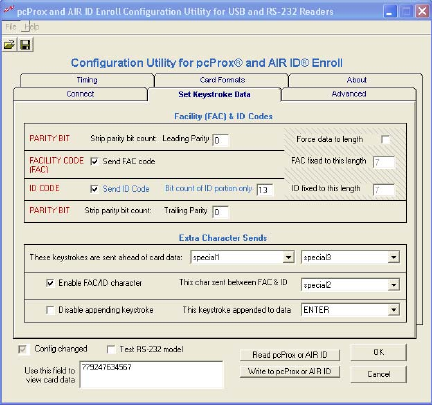The image size is (432, 405).
Task: Click the Facility (FAC) & ID Codes heading
Action: 223,116
